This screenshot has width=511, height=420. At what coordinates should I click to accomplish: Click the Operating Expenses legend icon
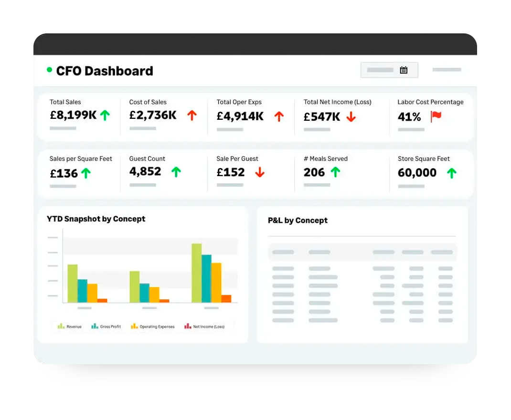click(134, 326)
